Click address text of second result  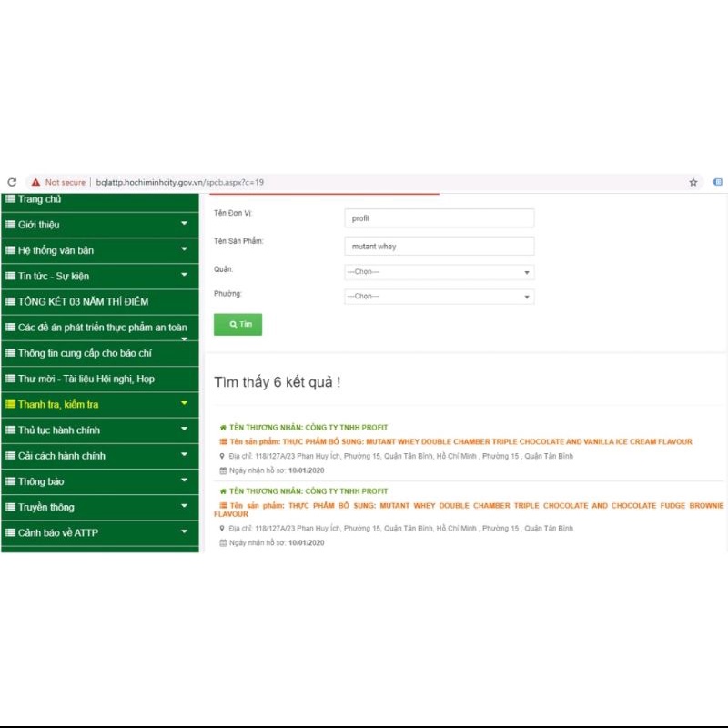click(x=401, y=529)
